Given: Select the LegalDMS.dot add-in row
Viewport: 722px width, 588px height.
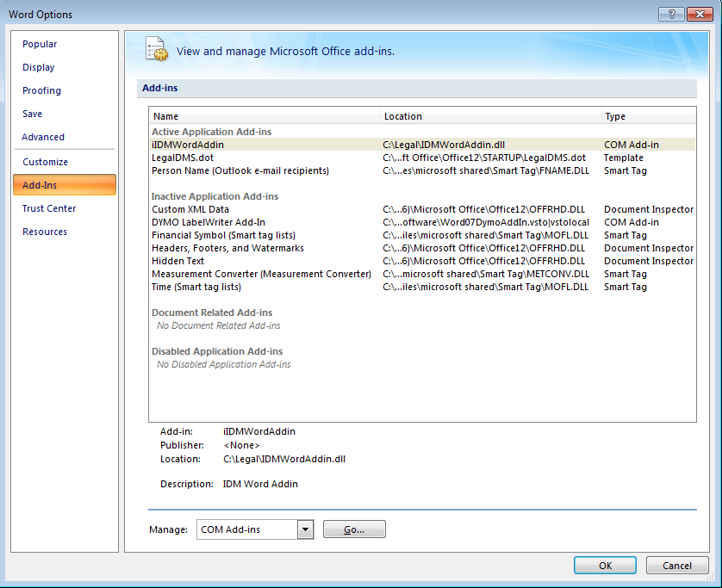Looking at the screenshot, I should (183, 158).
